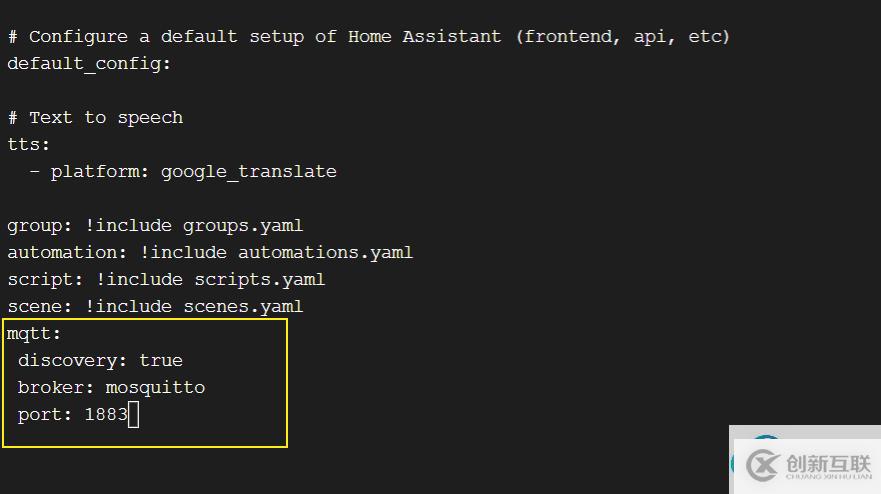Click the 创新互联 logo icon in watermark

tap(762, 465)
